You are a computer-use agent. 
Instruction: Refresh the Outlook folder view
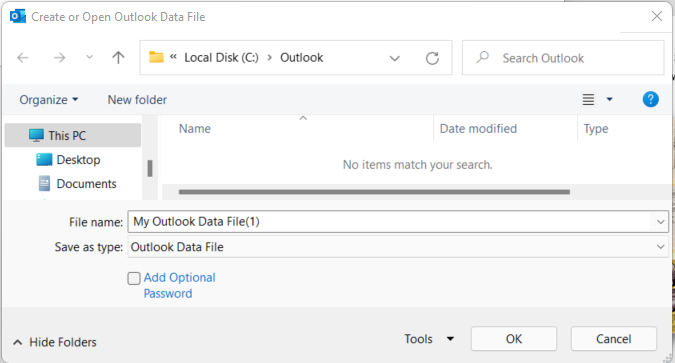point(432,58)
